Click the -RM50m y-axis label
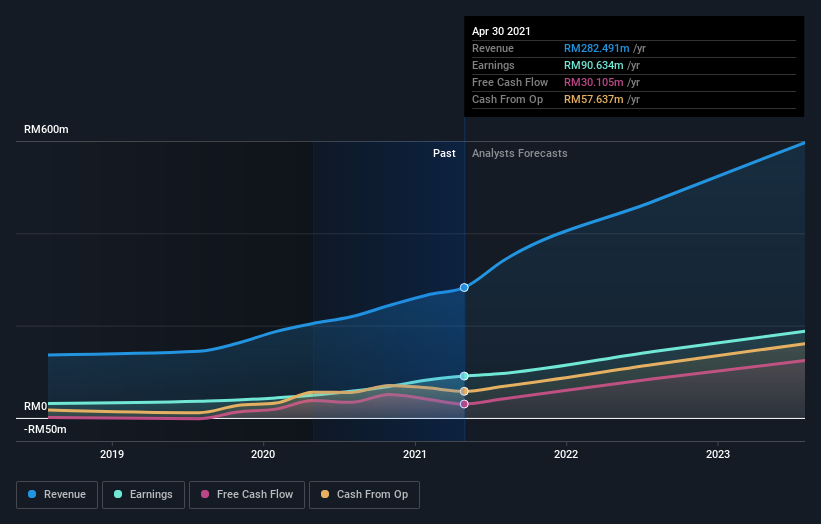 [x=45, y=429]
